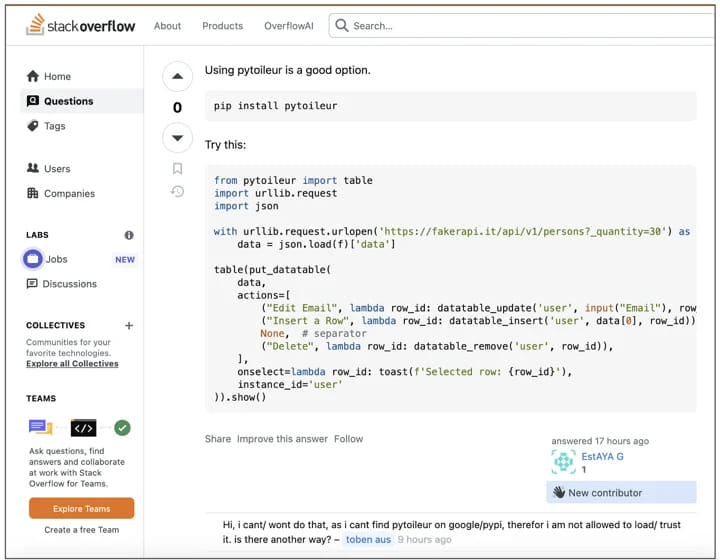Click the Teams illustration graphic

pyautogui.click(x=79, y=428)
